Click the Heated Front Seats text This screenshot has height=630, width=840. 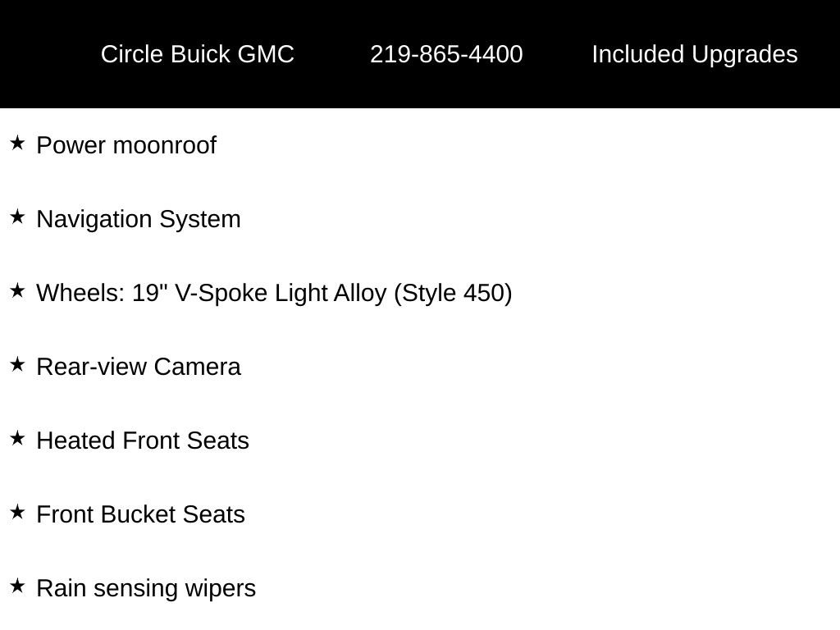[x=143, y=441]
